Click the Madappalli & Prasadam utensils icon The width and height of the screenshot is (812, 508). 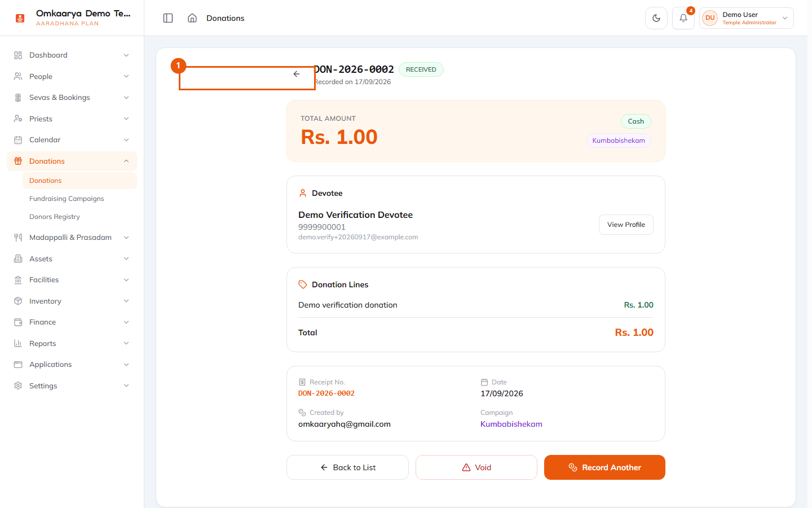pos(18,238)
